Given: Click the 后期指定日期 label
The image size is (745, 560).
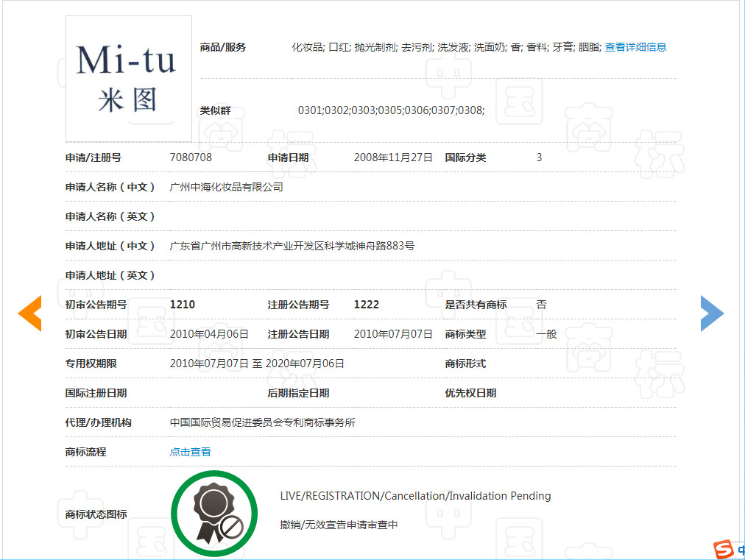Looking at the screenshot, I should point(298,393).
